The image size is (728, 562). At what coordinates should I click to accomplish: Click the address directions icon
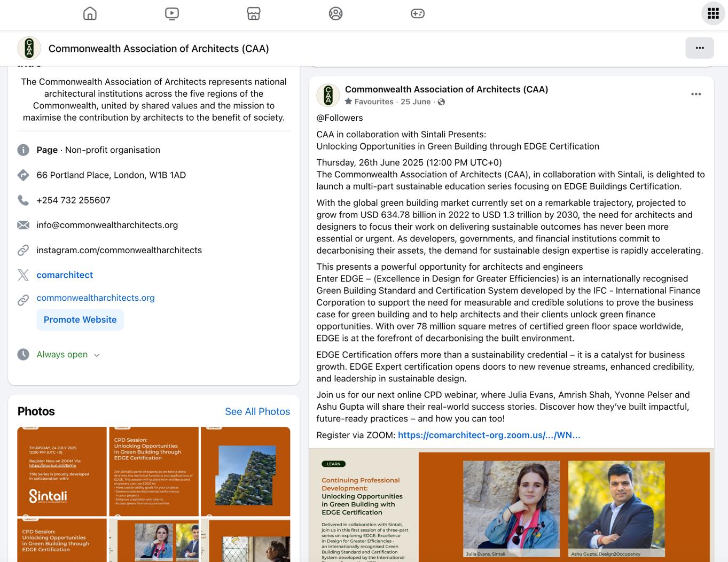(x=23, y=175)
